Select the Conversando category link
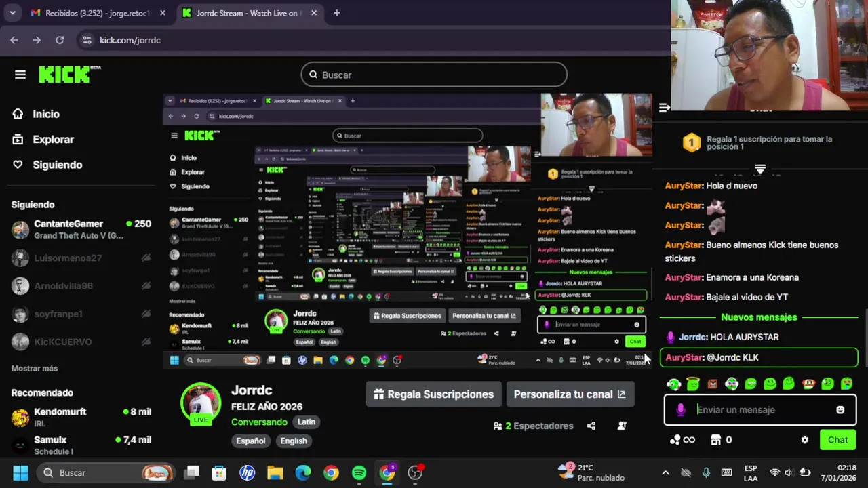Screen dimensions: 868x488 (x=259, y=422)
